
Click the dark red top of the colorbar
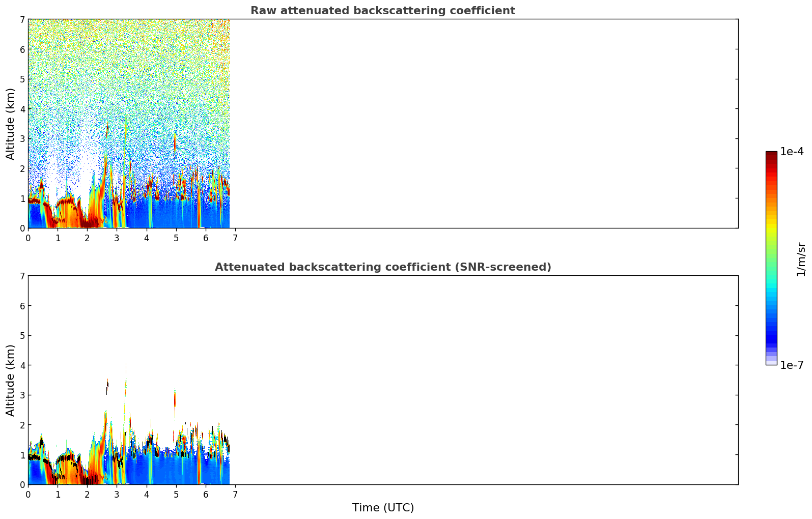771,155
